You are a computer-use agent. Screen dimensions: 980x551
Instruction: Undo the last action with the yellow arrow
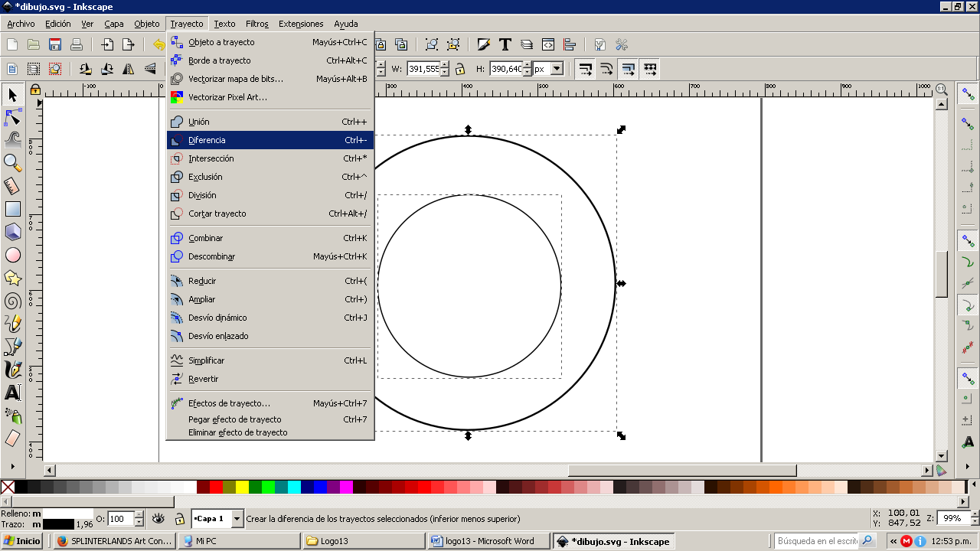[158, 44]
